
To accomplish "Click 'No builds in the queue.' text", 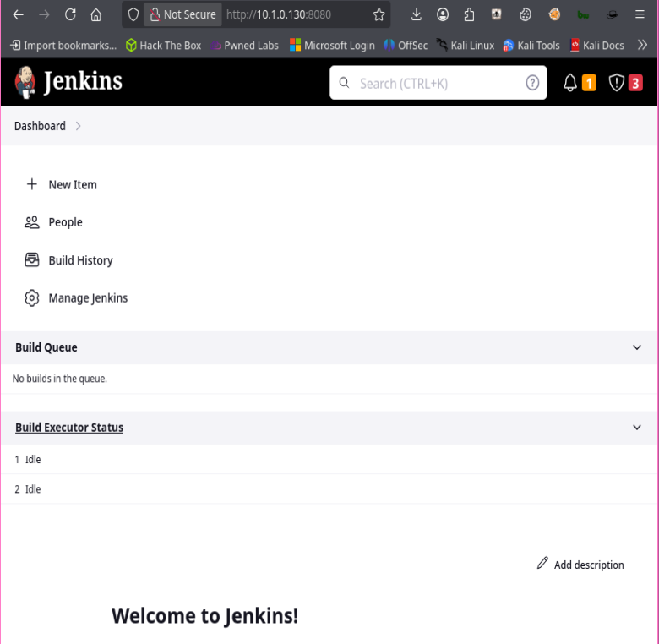I will click(x=60, y=379).
